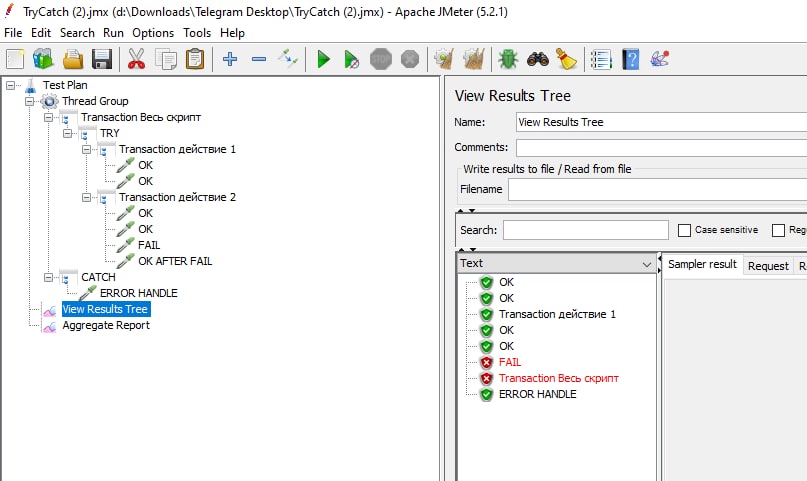
Task: Click the grey Shutdown X icon
Action: pos(410,59)
